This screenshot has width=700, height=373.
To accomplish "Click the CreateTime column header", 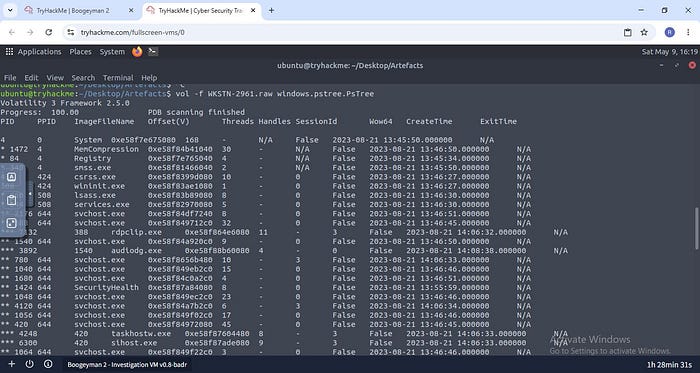I will pyautogui.click(x=429, y=121).
